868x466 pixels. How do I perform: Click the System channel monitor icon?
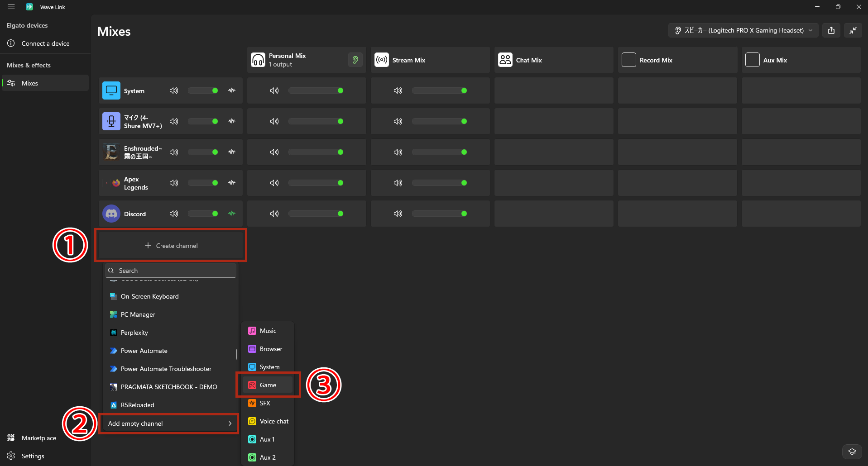coord(111,90)
